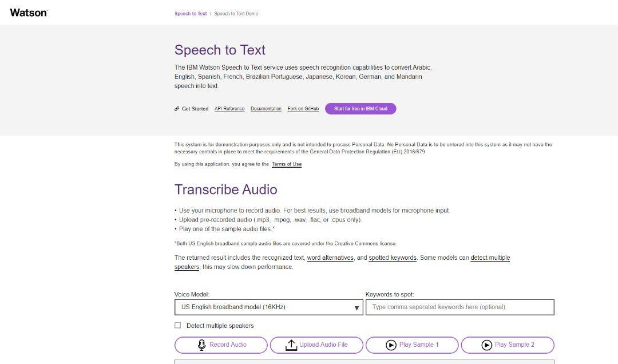
Task: Click the play icon for Sample 2
Action: 486,345
